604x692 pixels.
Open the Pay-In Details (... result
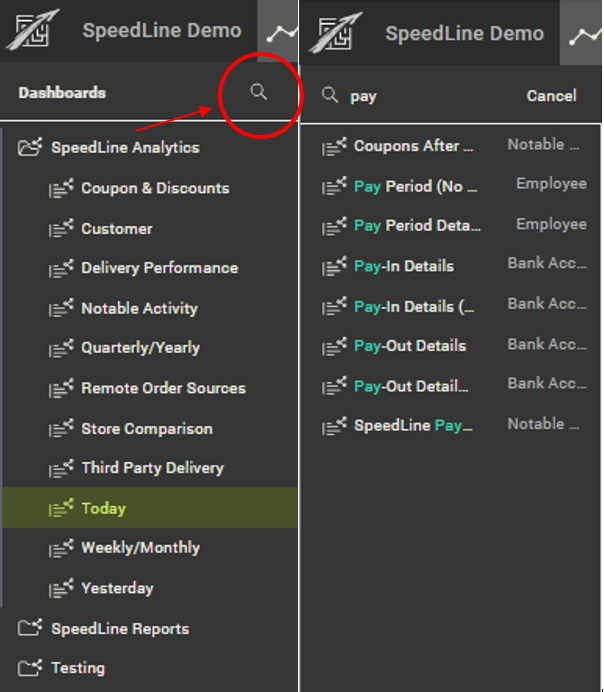pos(414,306)
